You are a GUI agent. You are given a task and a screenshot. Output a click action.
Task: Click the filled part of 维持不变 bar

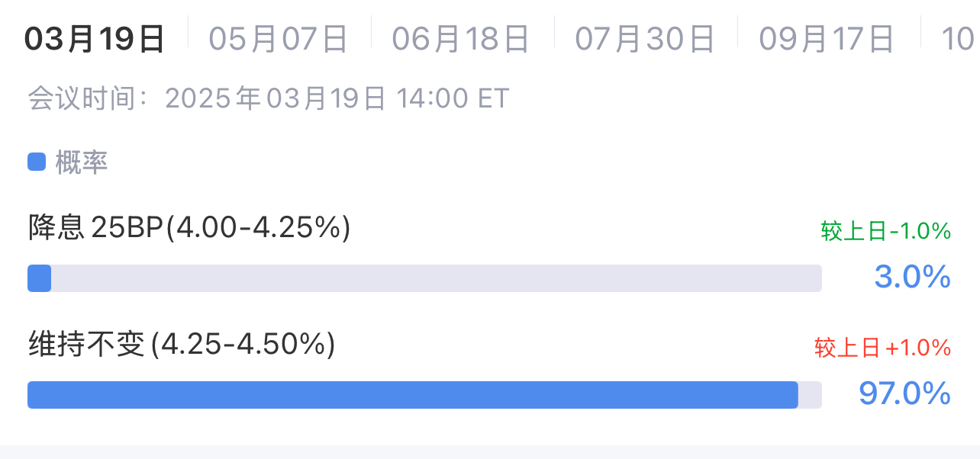pos(413,395)
